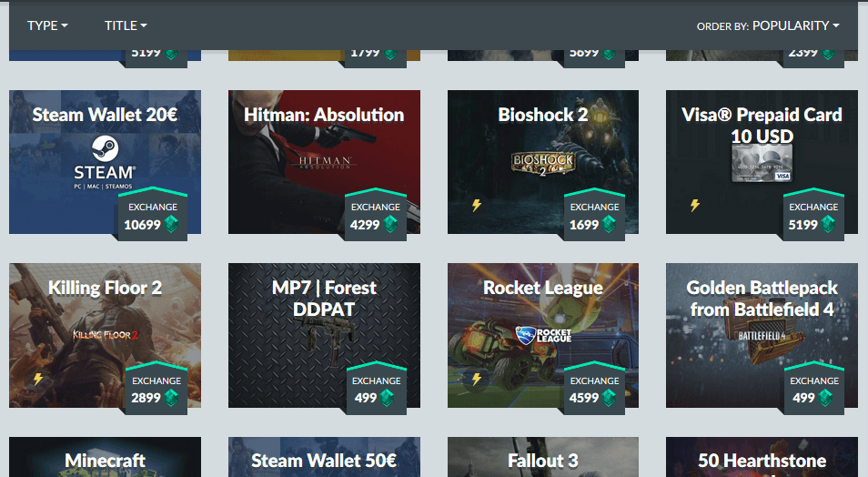Click the lightning bolt on Visa Prepaid Card
The width and height of the screenshot is (868, 477).
coord(695,206)
